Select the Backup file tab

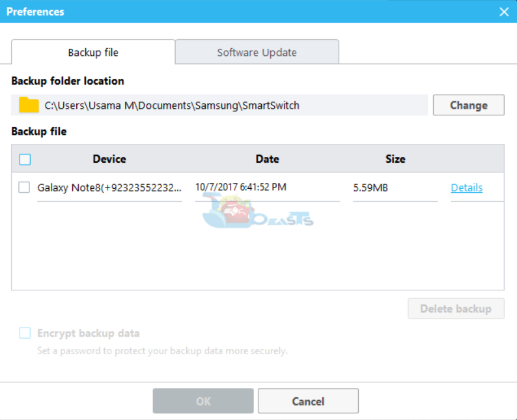click(93, 52)
